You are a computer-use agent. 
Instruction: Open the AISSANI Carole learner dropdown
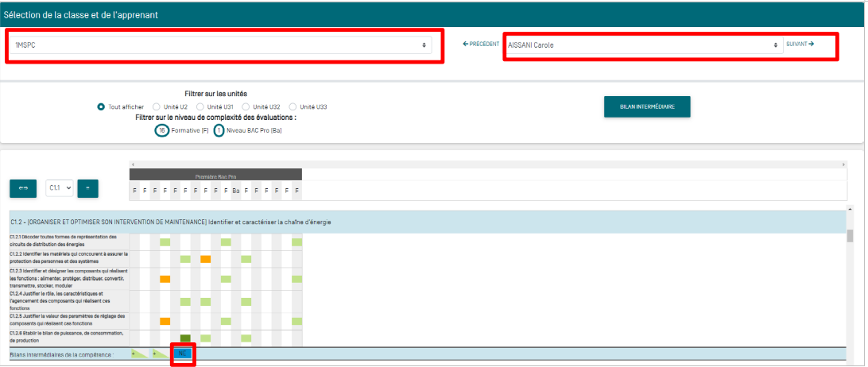click(x=642, y=45)
